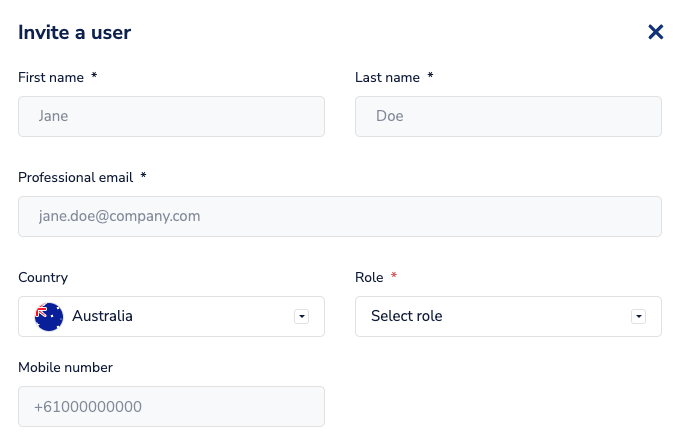Expand the Role dropdown arrow
The width and height of the screenshot is (691, 439).
638,316
